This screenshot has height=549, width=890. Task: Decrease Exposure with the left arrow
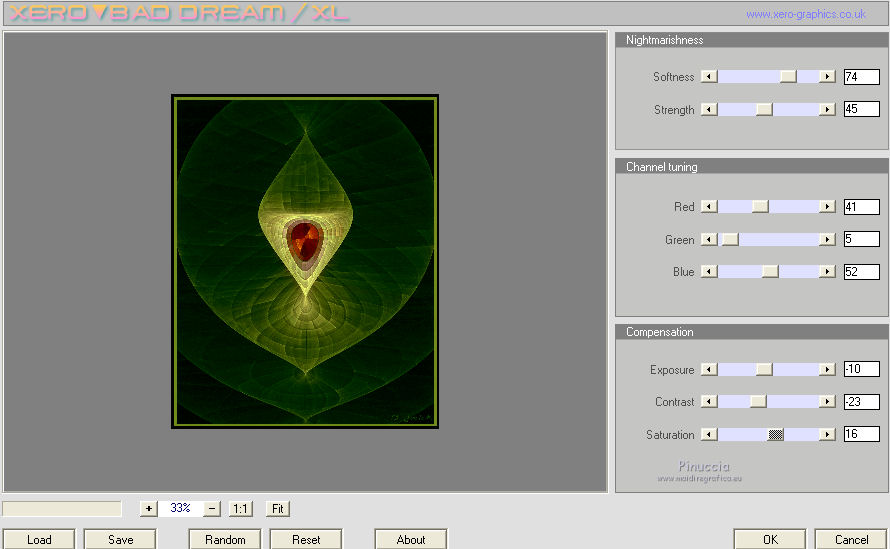pyautogui.click(x=709, y=370)
